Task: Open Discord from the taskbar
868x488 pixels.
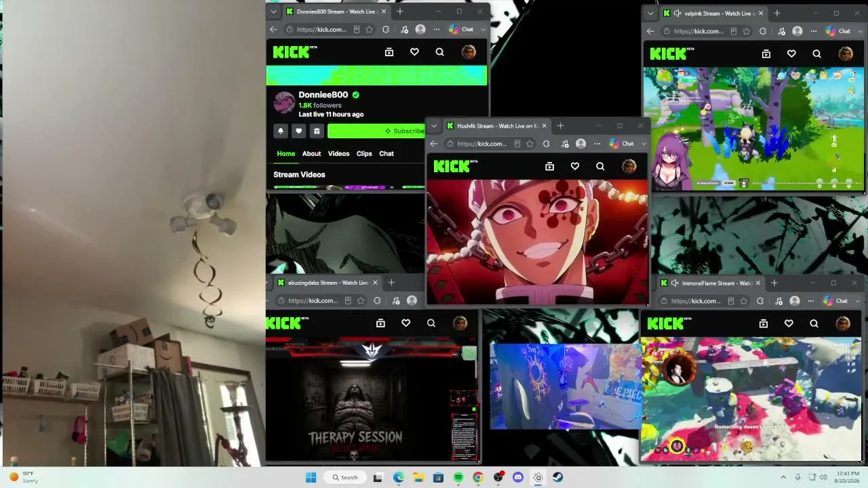Action: pyautogui.click(x=518, y=477)
